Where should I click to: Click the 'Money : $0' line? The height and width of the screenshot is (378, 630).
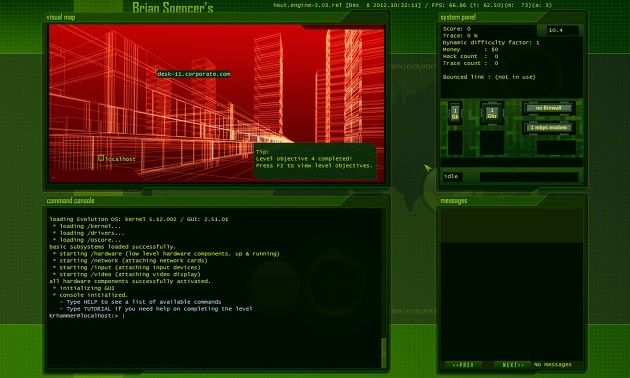(470, 49)
